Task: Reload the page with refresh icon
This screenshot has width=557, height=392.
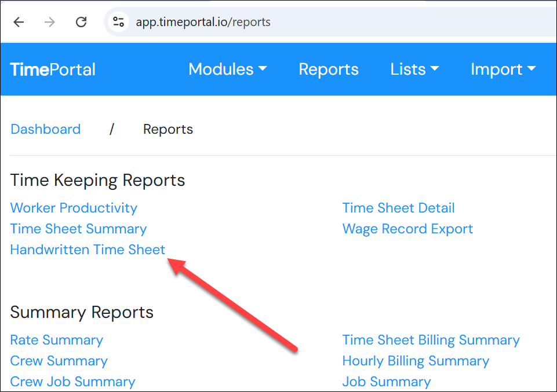Action: pos(81,23)
